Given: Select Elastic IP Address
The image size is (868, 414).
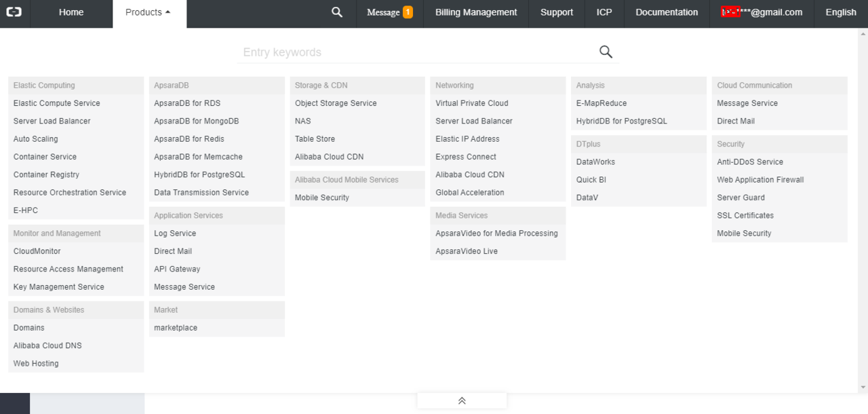Looking at the screenshot, I should point(468,138).
